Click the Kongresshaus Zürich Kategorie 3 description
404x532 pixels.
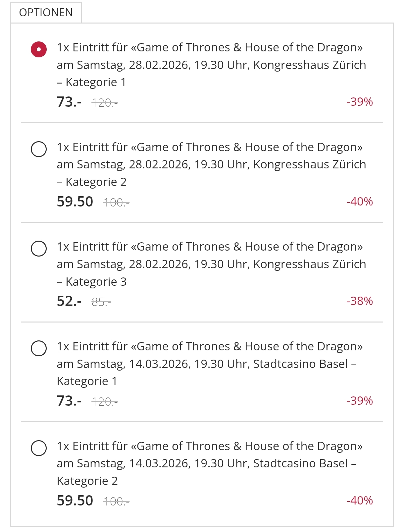coord(211,264)
